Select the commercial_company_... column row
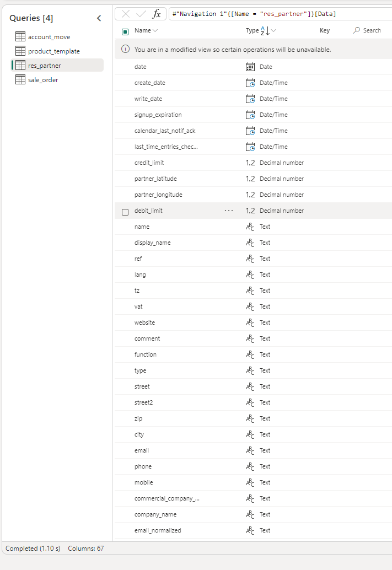The height and width of the screenshot is (570, 392). pyautogui.click(x=253, y=499)
